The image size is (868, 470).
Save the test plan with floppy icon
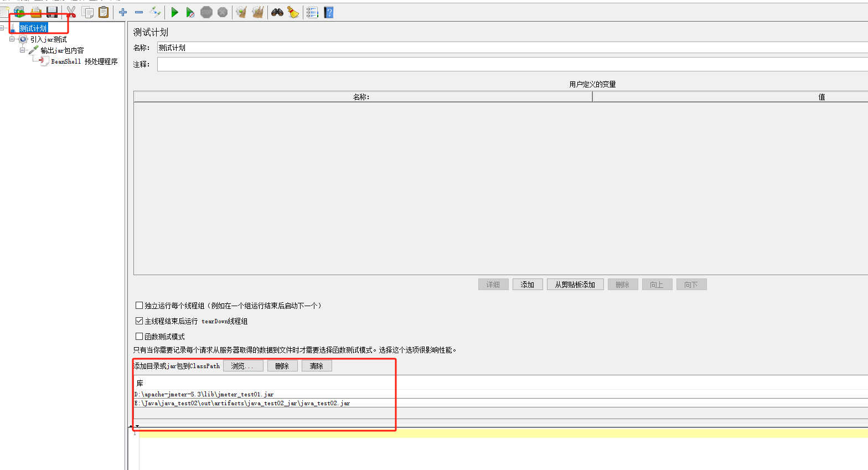(x=52, y=12)
